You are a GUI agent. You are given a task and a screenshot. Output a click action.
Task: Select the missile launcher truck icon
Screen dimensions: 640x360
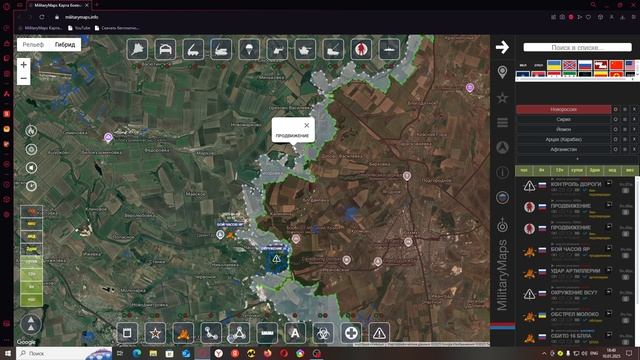point(193,49)
